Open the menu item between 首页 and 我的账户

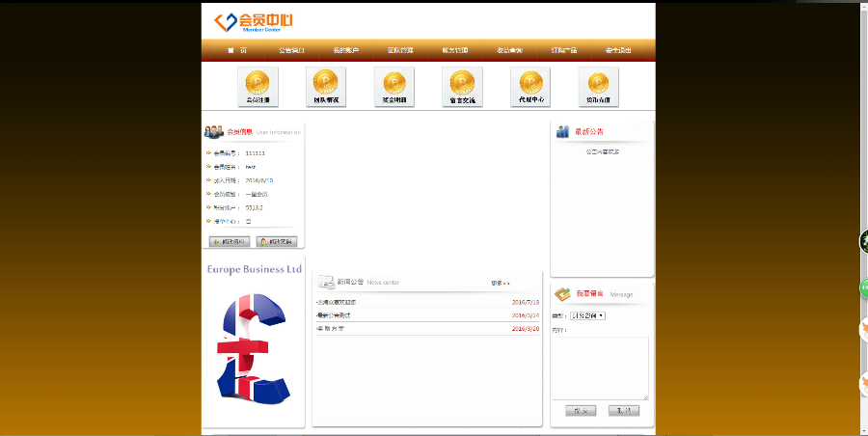pos(291,50)
